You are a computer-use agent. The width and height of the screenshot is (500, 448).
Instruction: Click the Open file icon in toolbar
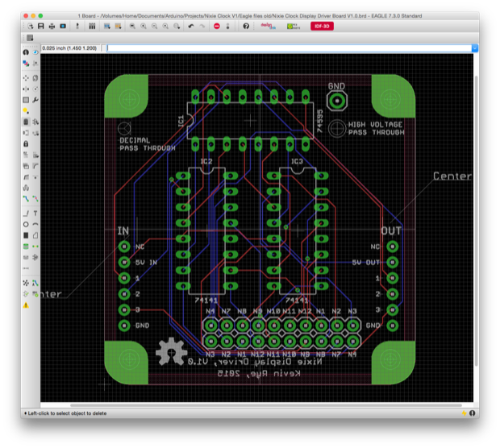31,26
